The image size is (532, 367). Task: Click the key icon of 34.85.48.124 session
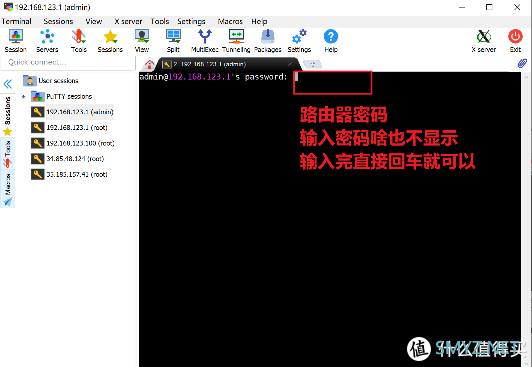click(38, 159)
